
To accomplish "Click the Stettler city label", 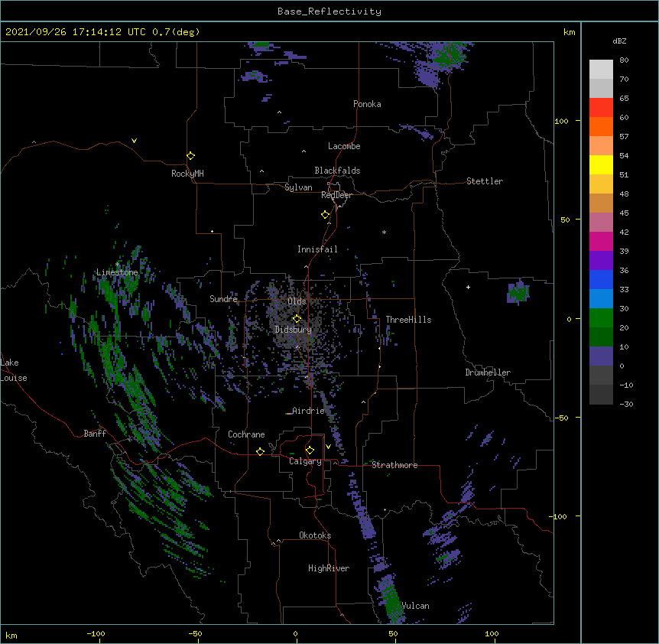I will [x=485, y=181].
